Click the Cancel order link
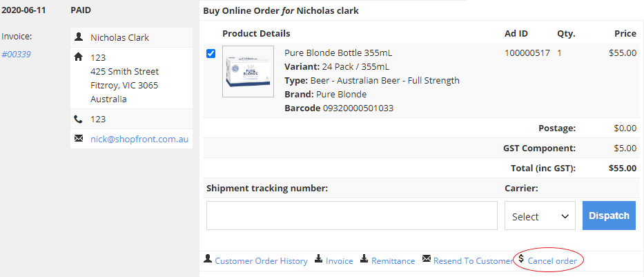 552,261
